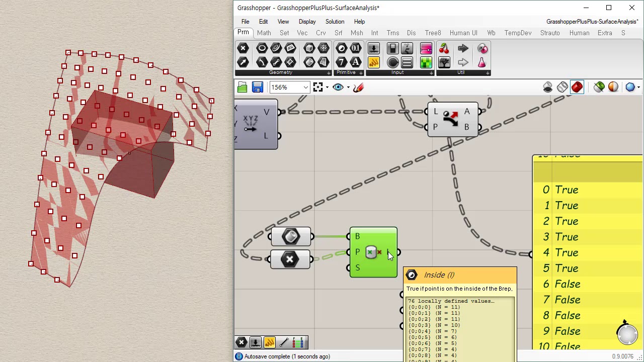The width and height of the screenshot is (644, 362).
Task: Toggle the eye preview icon in canvas toolbar
Action: click(x=338, y=87)
